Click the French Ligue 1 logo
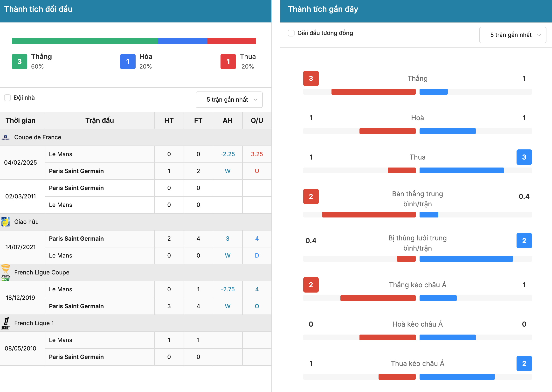Viewport: 552px width, 392px height. 6,323
